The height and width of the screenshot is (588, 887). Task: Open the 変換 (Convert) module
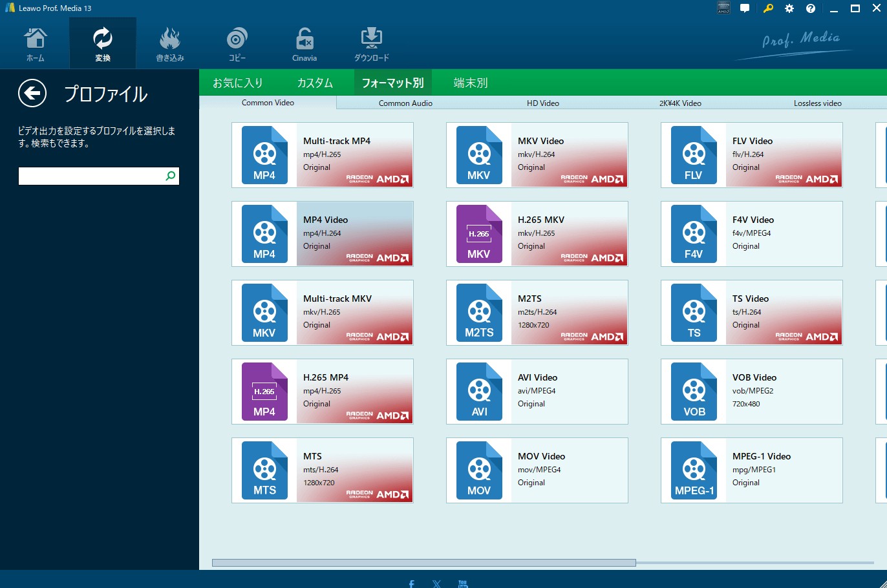tap(103, 43)
